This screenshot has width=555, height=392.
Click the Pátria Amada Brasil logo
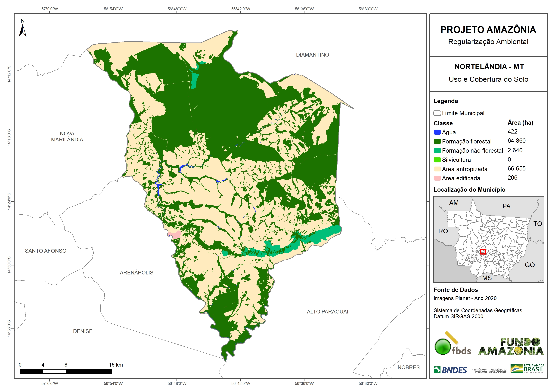[527, 369]
